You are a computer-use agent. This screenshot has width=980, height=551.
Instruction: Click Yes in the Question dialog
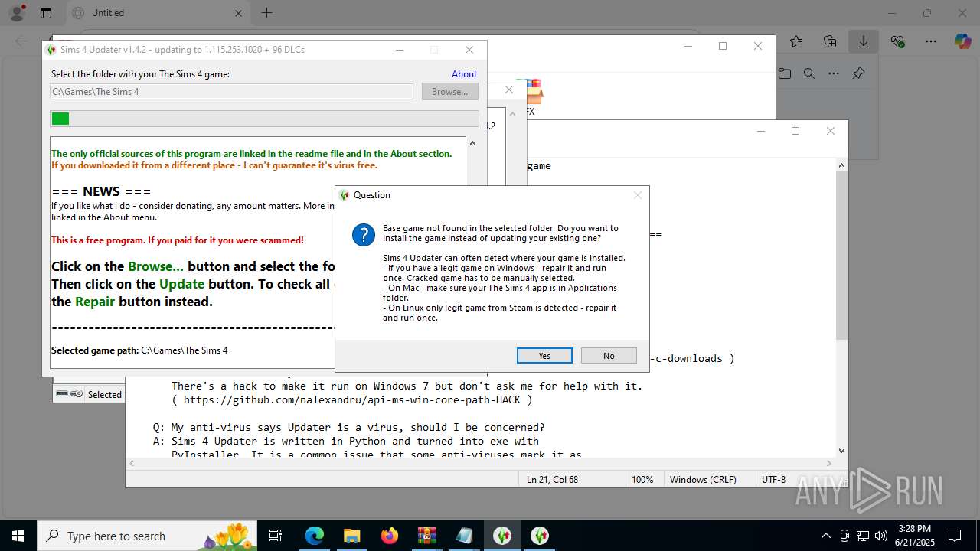pyautogui.click(x=544, y=356)
